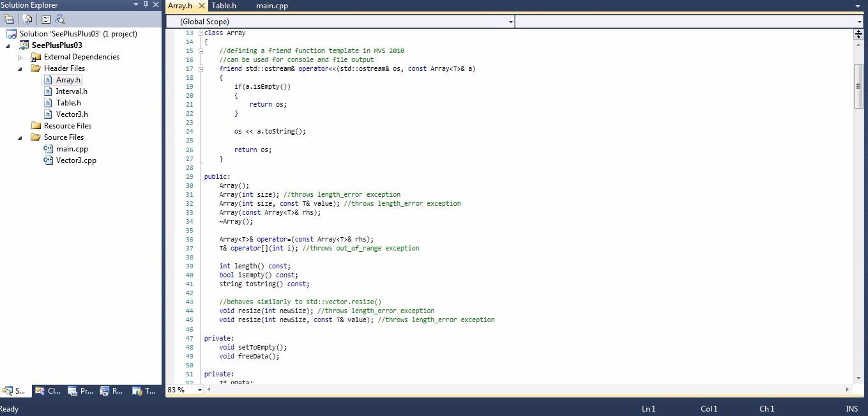Click the header file icon beside Interval.h
This screenshot has width=868, height=416.
point(48,91)
